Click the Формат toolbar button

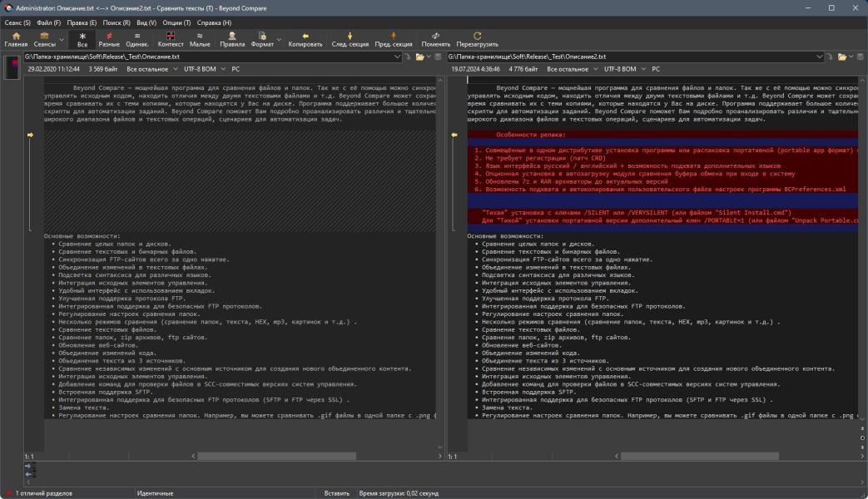[x=262, y=39]
